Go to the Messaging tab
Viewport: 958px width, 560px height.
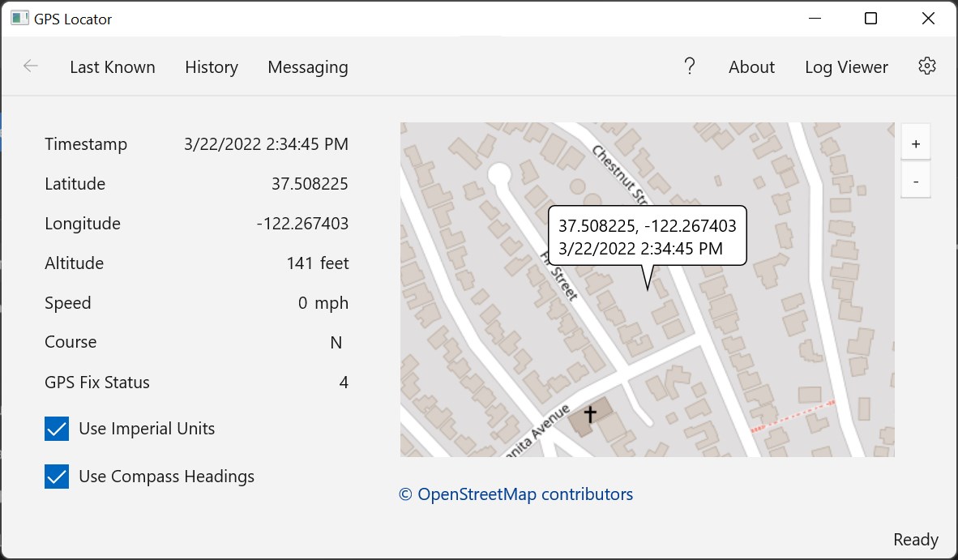[308, 67]
